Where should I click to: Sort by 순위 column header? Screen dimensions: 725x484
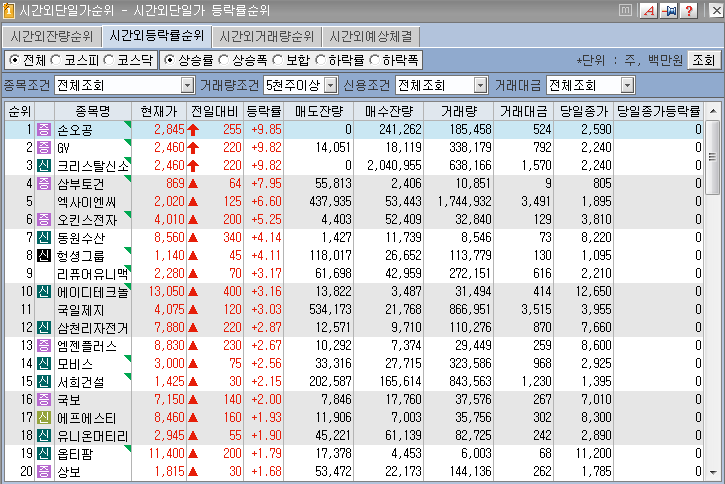[20, 111]
